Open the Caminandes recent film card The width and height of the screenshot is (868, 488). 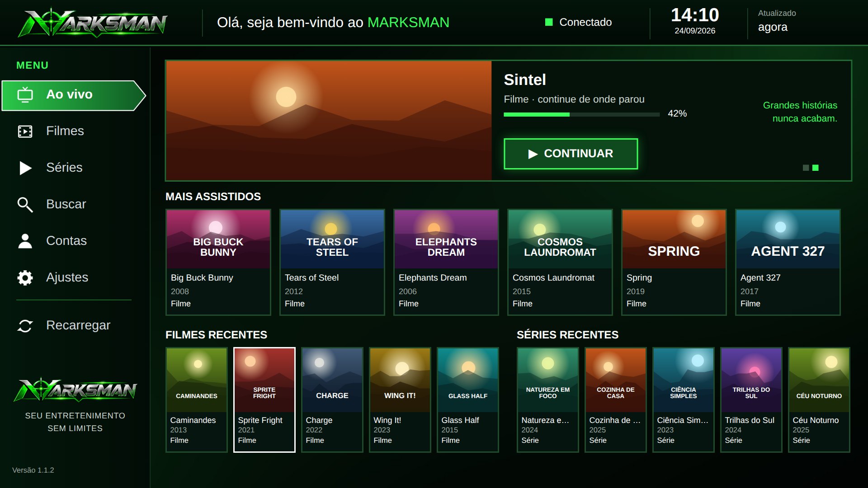pos(197,400)
